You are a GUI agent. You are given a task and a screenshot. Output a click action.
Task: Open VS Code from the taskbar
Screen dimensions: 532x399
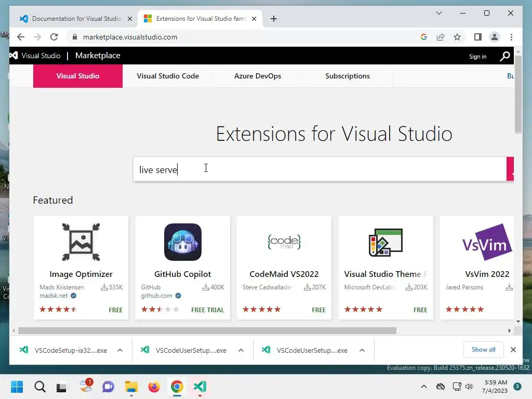point(200,387)
